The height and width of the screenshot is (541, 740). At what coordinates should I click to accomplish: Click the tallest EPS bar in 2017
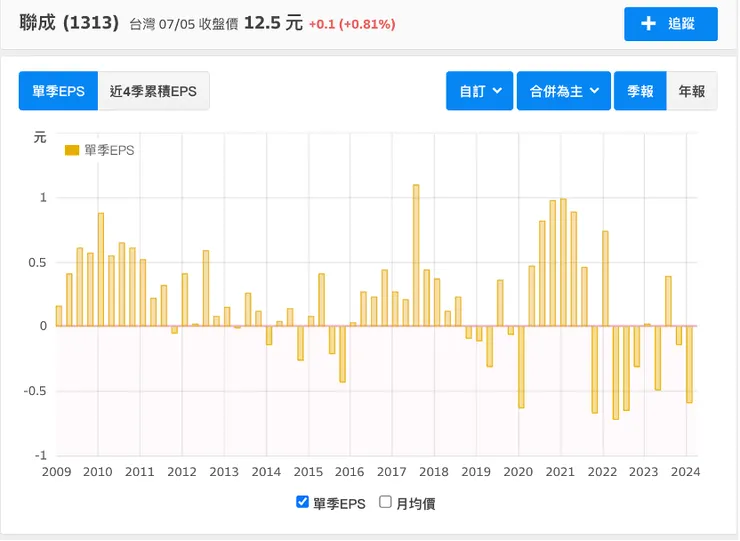416,255
